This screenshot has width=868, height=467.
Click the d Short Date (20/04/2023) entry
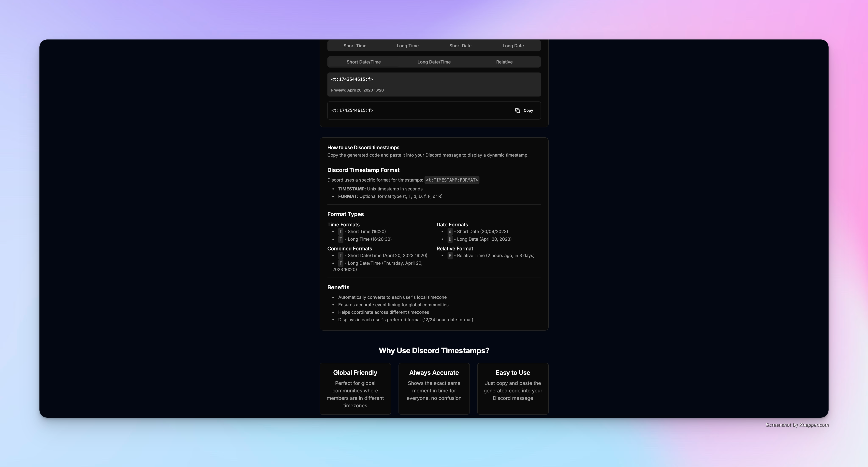[477, 232]
